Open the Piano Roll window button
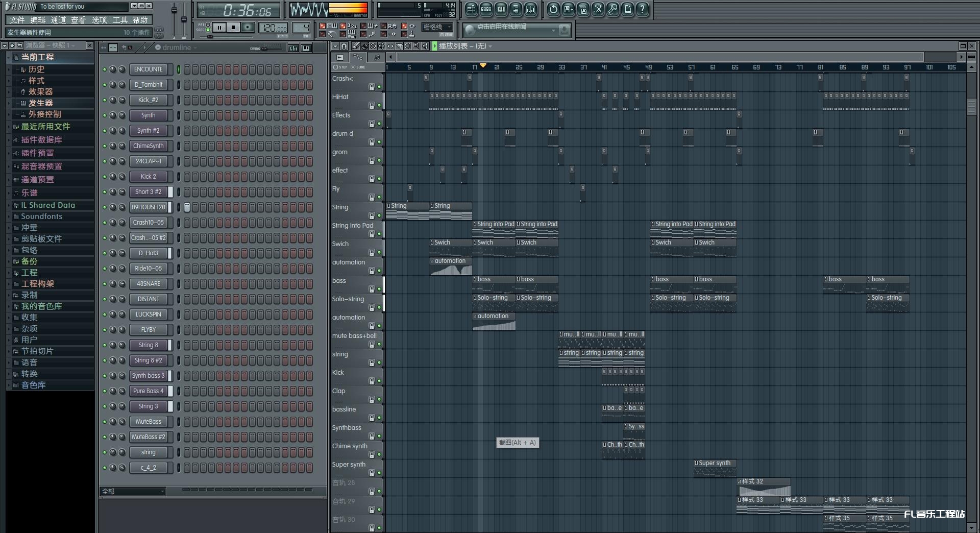This screenshot has width=980, height=533. pos(501,9)
